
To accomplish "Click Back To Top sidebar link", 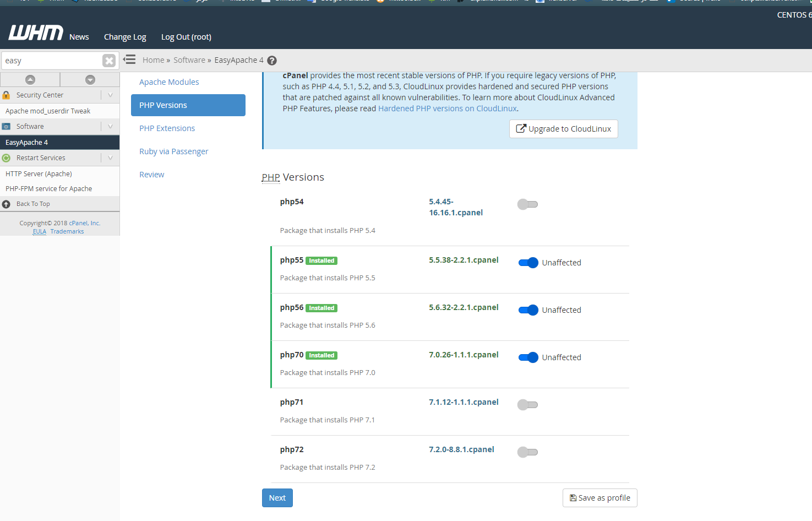I will tap(33, 204).
